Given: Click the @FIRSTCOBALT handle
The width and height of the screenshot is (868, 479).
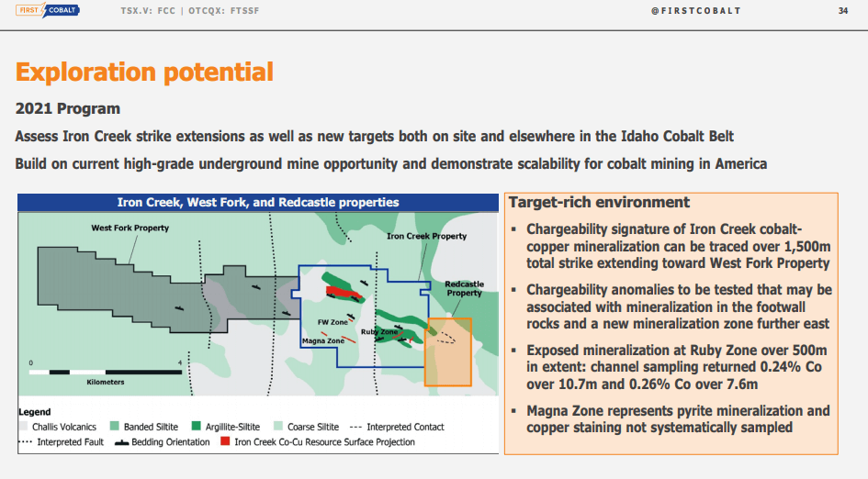Looking at the screenshot, I should point(696,10).
